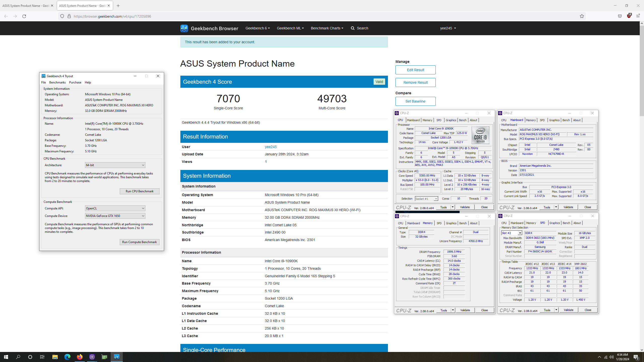Switch to CPU-Z on the taskbar

tap(92, 357)
